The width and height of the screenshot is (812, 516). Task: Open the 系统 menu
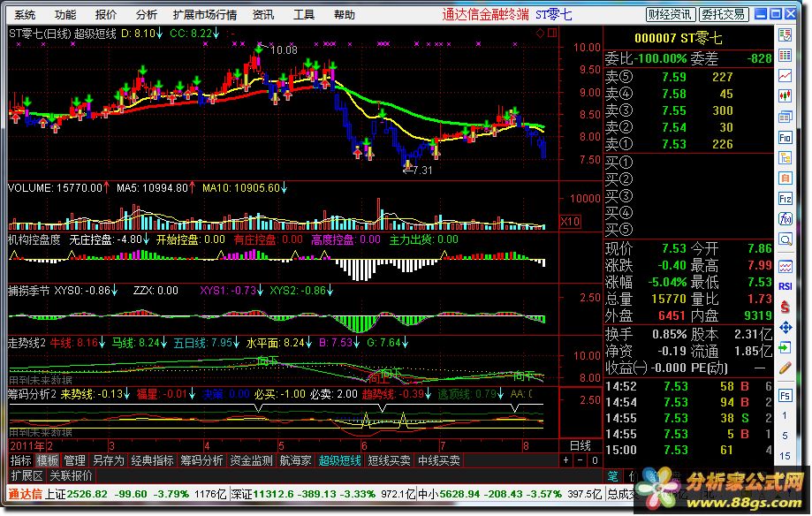click(25, 15)
